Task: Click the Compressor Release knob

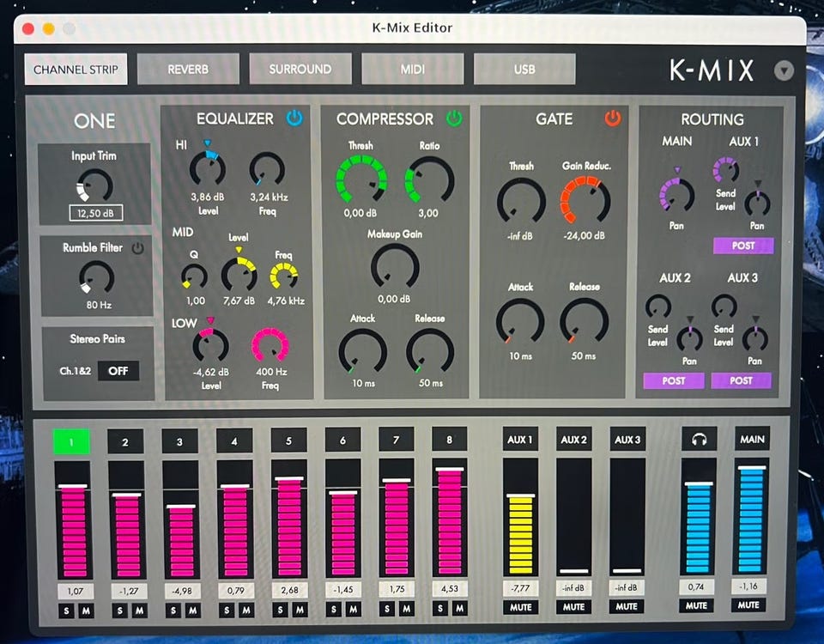Action: [430, 351]
